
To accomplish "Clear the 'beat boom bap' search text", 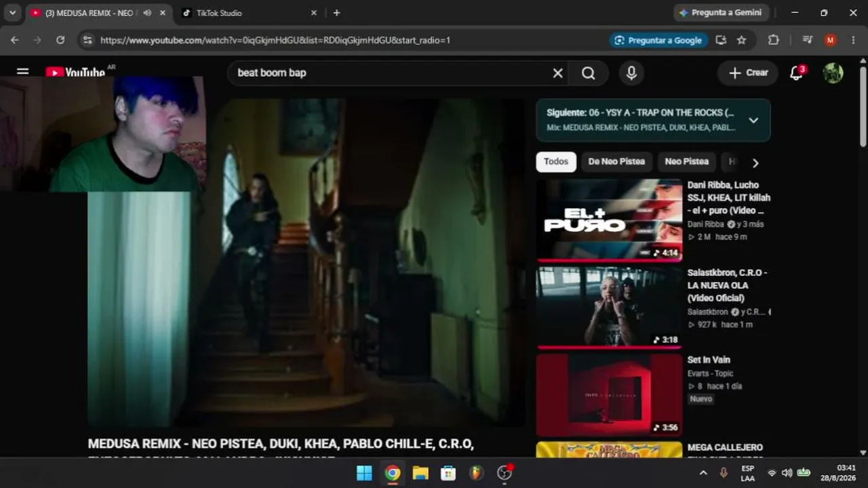I will tap(557, 73).
